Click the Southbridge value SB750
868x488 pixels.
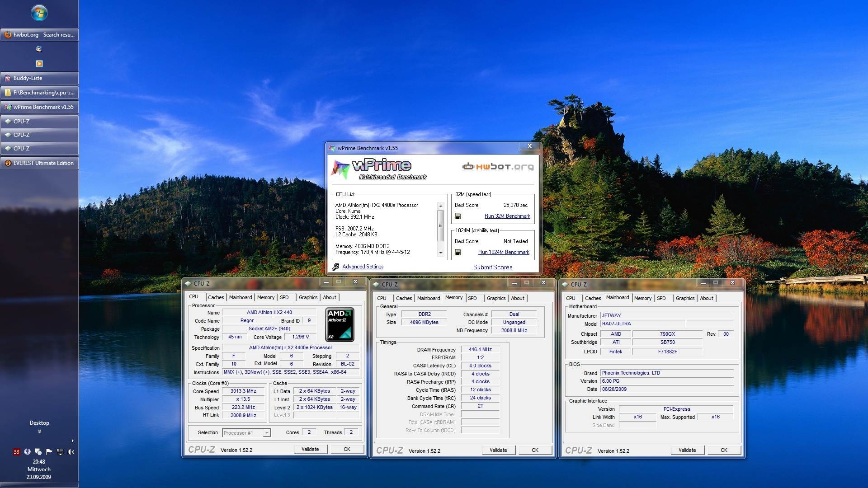pyautogui.click(x=667, y=343)
